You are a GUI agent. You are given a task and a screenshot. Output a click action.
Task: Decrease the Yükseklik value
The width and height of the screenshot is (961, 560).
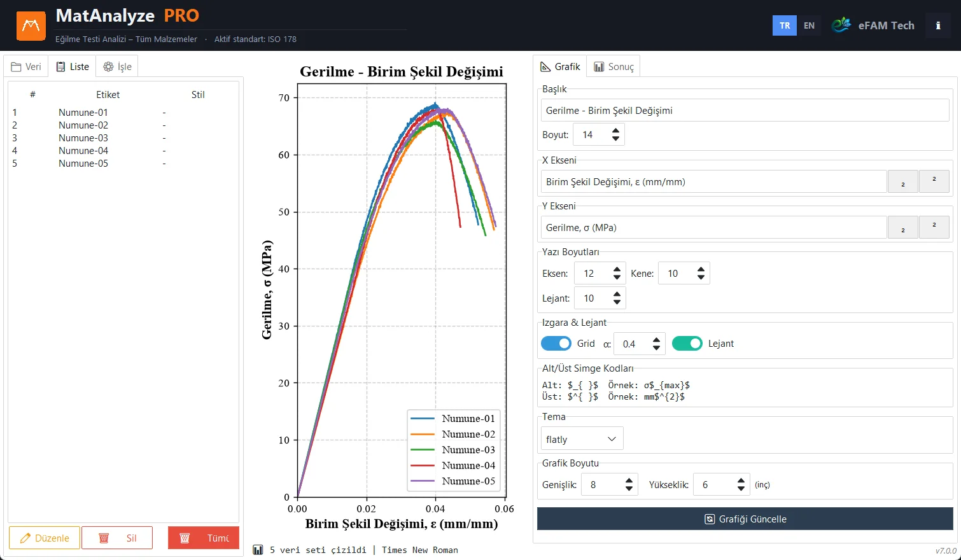741,489
